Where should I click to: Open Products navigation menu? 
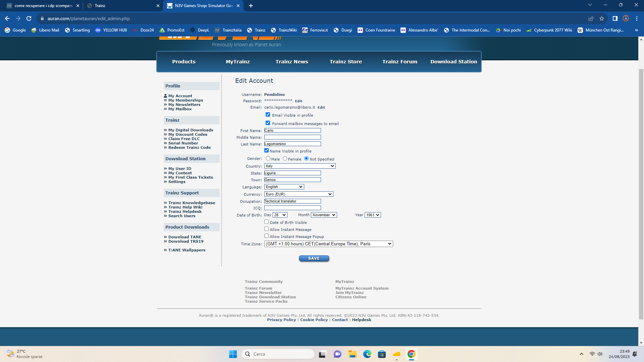pos(184,62)
